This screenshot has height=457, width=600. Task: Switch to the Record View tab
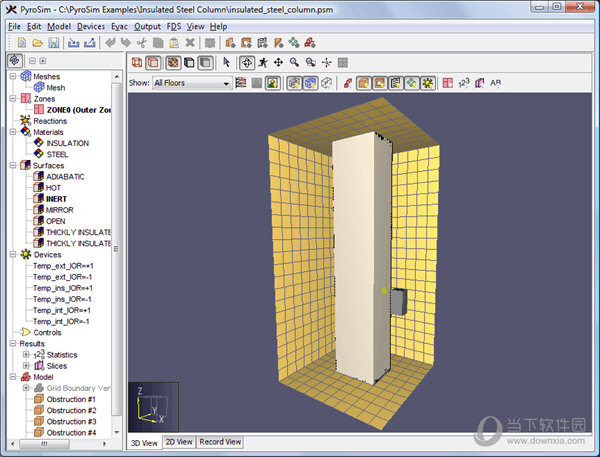(x=220, y=442)
